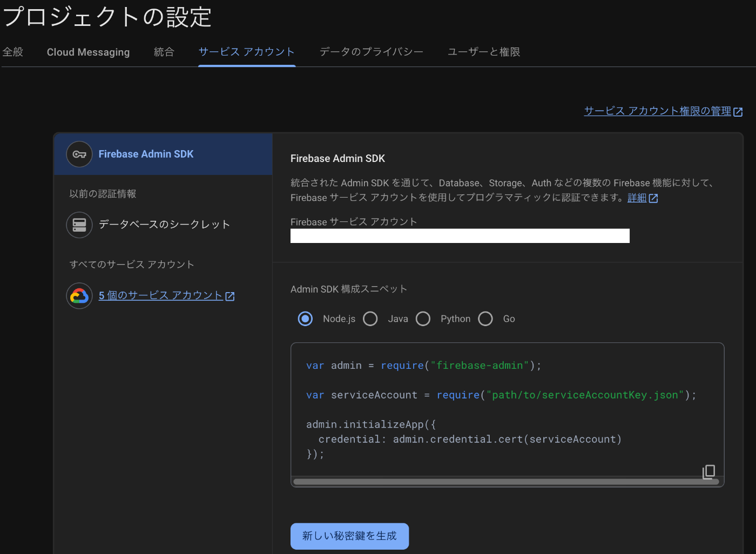Click the horizontal scrollbar under the code snippet

click(x=507, y=482)
